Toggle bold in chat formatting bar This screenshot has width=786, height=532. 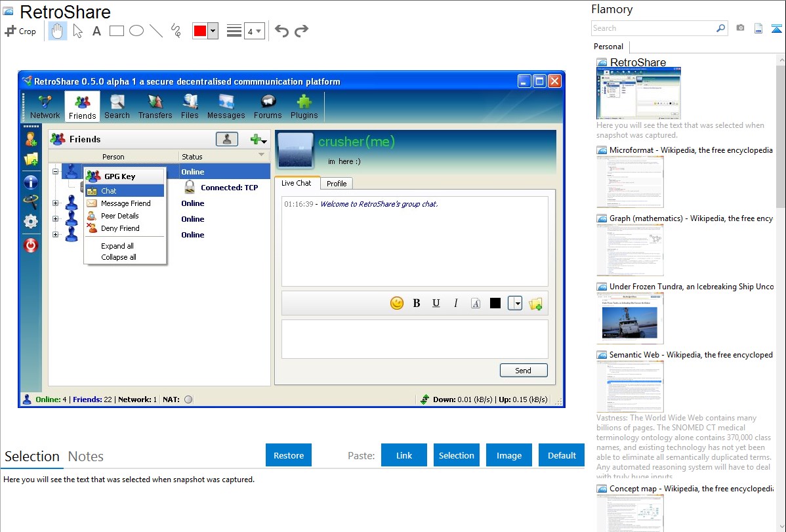[x=416, y=303]
